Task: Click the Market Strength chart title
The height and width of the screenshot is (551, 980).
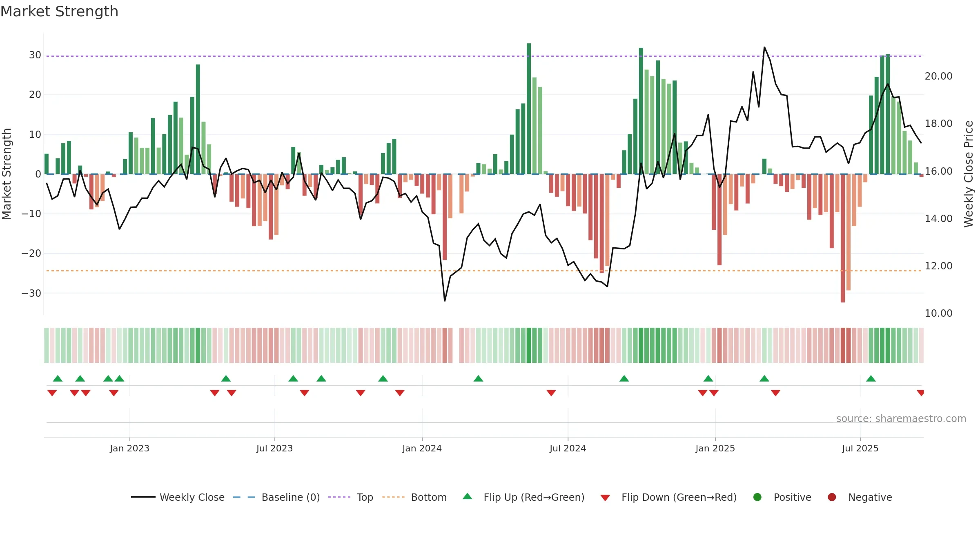Action: point(59,11)
